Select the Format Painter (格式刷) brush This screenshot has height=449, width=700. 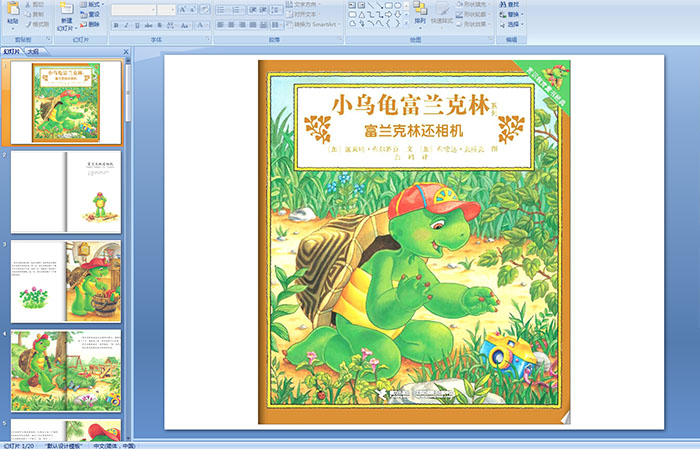(x=37, y=25)
